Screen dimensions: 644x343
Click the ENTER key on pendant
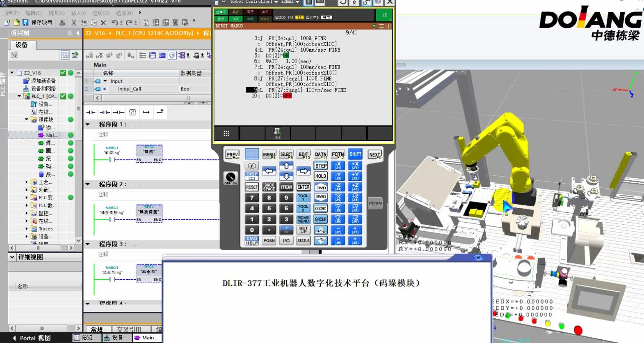pyautogui.click(x=304, y=187)
